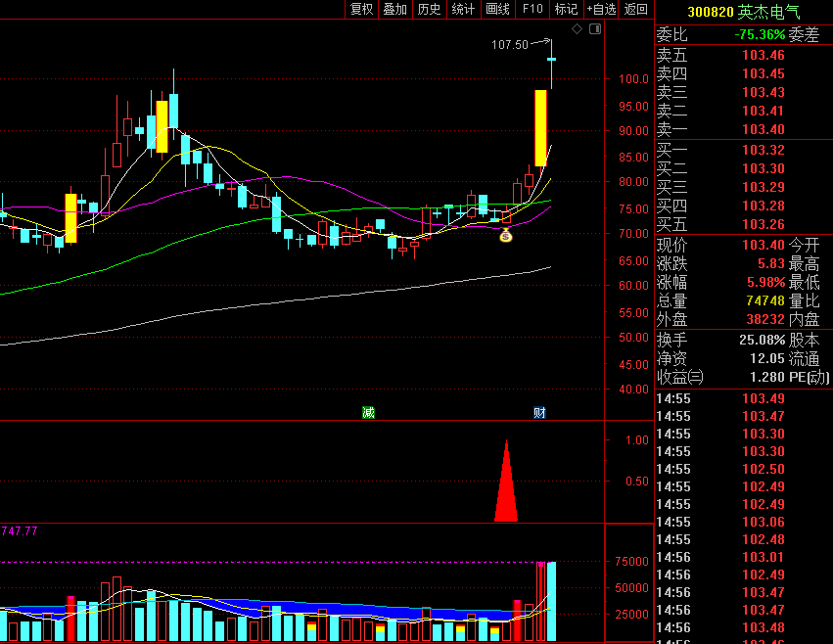Toggle the side panel icon above chart

pos(595,29)
